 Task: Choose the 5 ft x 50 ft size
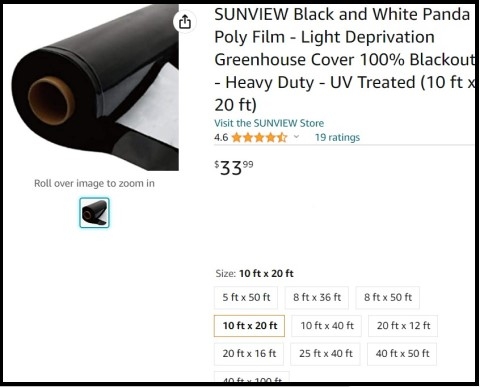[246, 297]
